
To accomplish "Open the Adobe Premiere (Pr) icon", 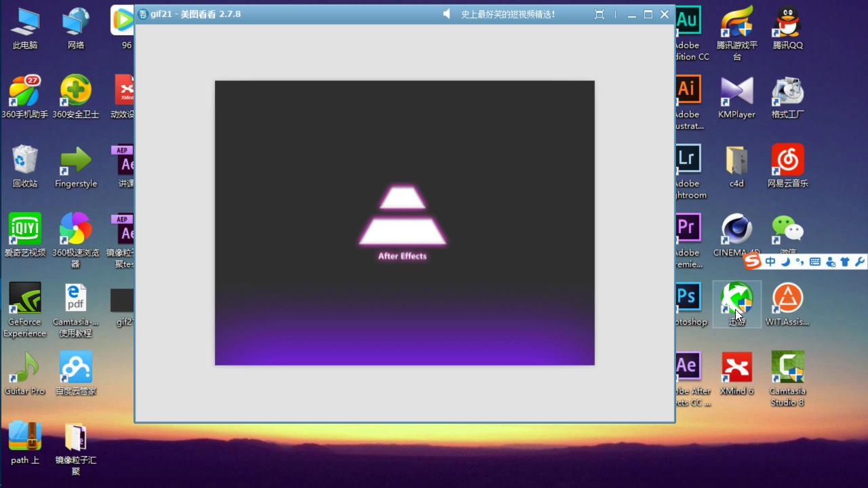I will 689,241.
